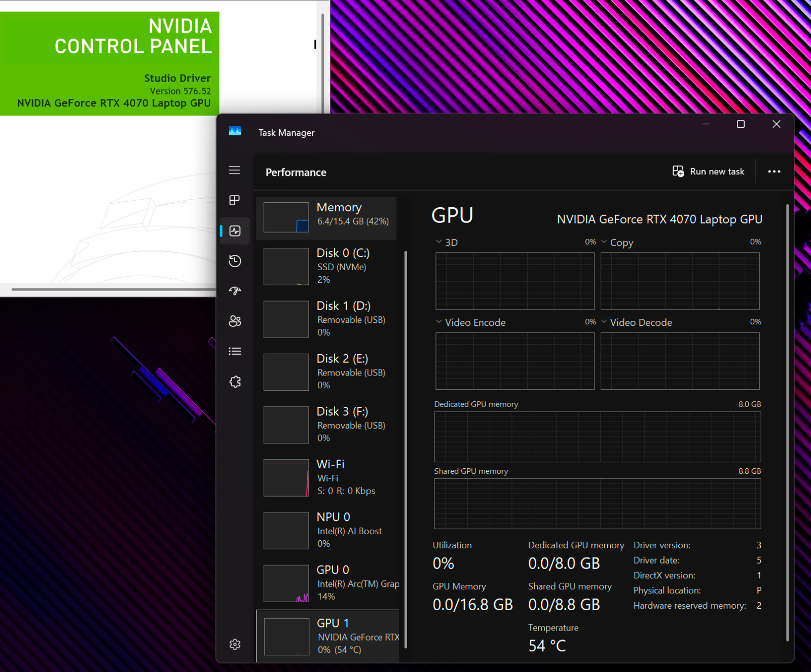This screenshot has height=672, width=811.
Task: Open the more options ellipsis menu
Action: (774, 171)
